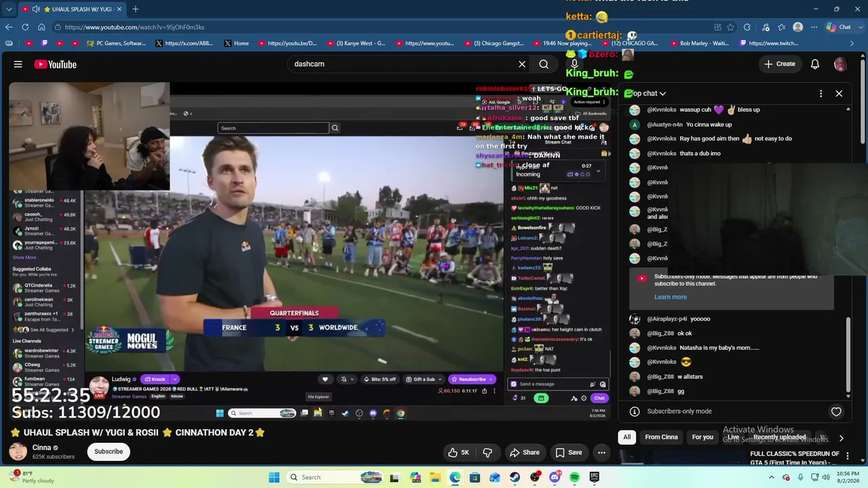868x488 pixels.
Task: Open File Explorer from the taskbar
Action: click(435, 477)
